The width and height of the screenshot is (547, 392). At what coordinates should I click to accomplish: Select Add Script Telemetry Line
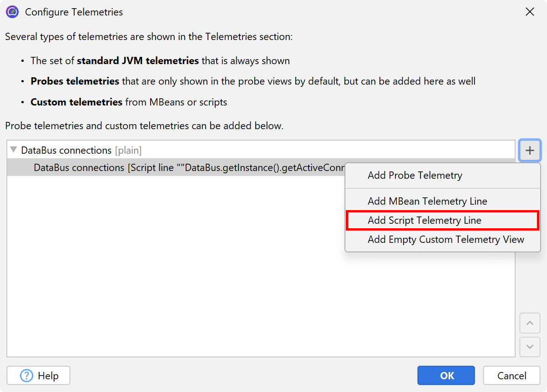click(424, 221)
